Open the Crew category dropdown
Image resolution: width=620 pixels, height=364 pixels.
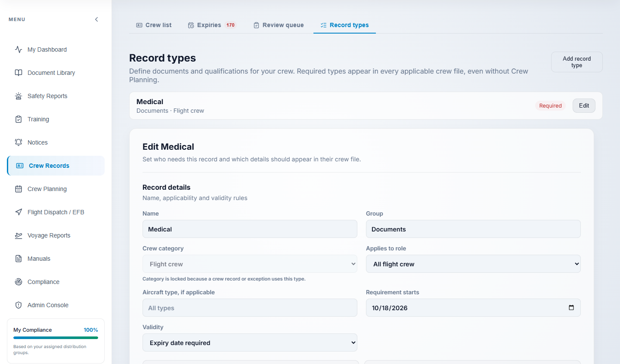pos(250,264)
